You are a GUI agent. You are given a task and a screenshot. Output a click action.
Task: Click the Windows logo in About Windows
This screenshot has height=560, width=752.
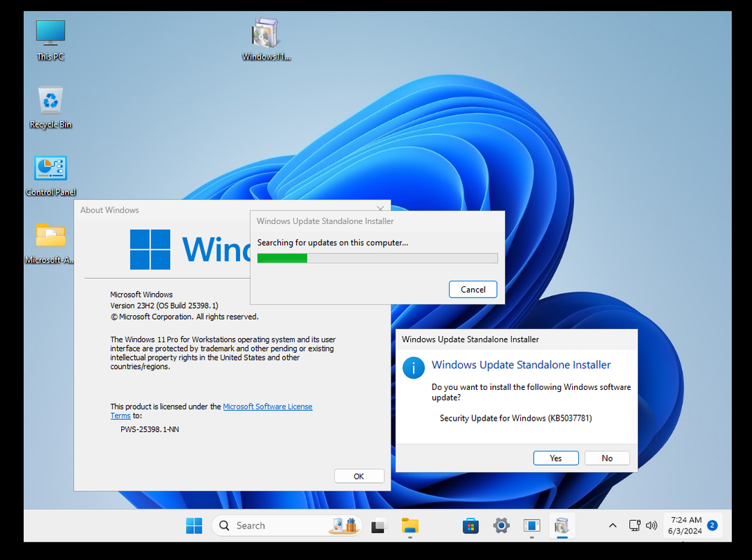click(150, 249)
